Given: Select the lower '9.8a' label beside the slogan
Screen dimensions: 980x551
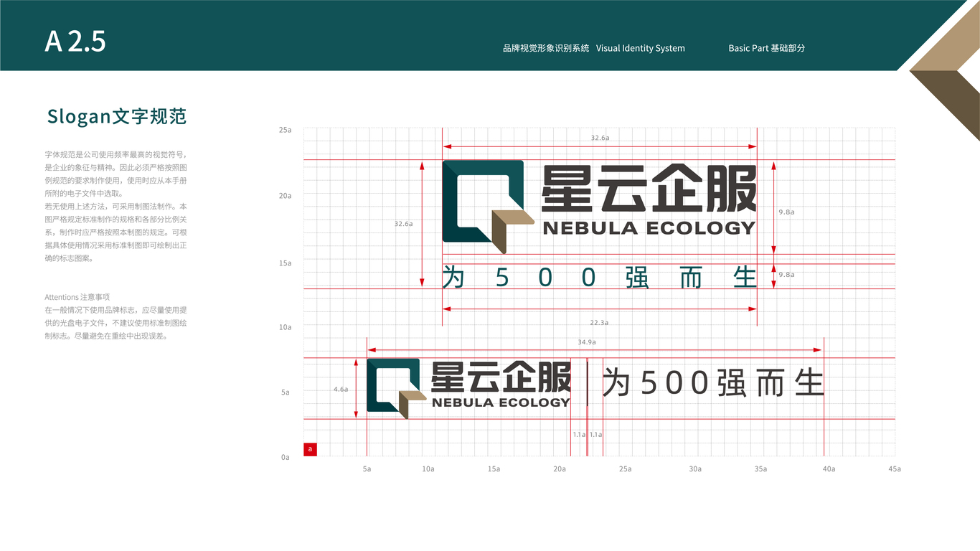Looking at the screenshot, I should click(x=786, y=275).
